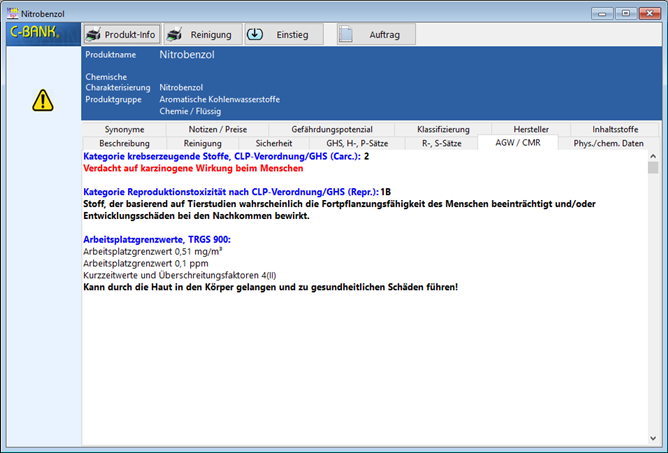The width and height of the screenshot is (668, 453).
Task: Click the Einstieg download-arrow icon
Action: click(255, 34)
